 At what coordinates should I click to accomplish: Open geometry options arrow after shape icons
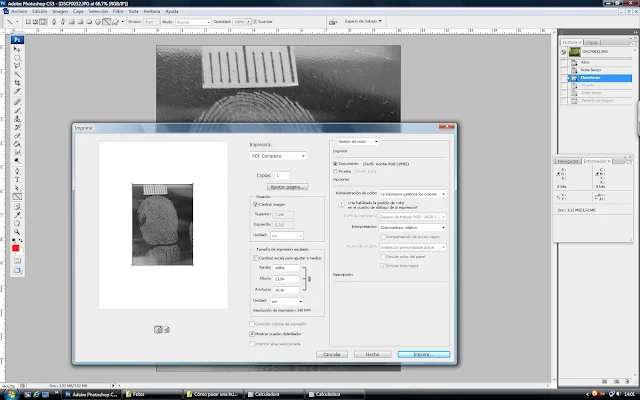122,22
